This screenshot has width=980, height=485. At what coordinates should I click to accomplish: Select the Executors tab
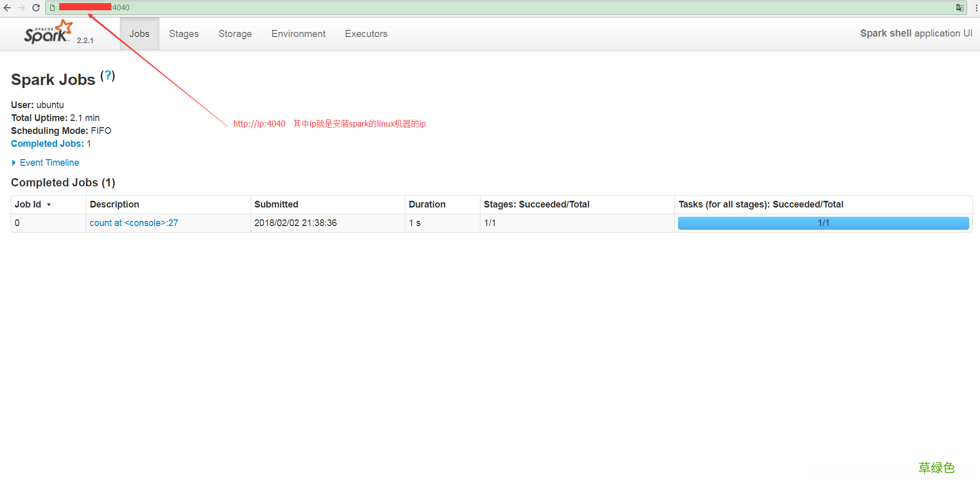pyautogui.click(x=366, y=34)
